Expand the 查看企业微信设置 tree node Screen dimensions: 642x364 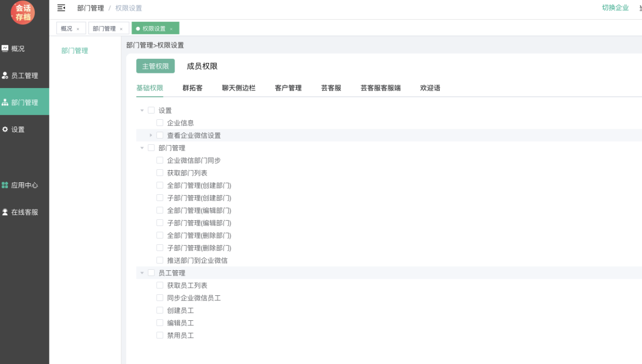(151, 135)
